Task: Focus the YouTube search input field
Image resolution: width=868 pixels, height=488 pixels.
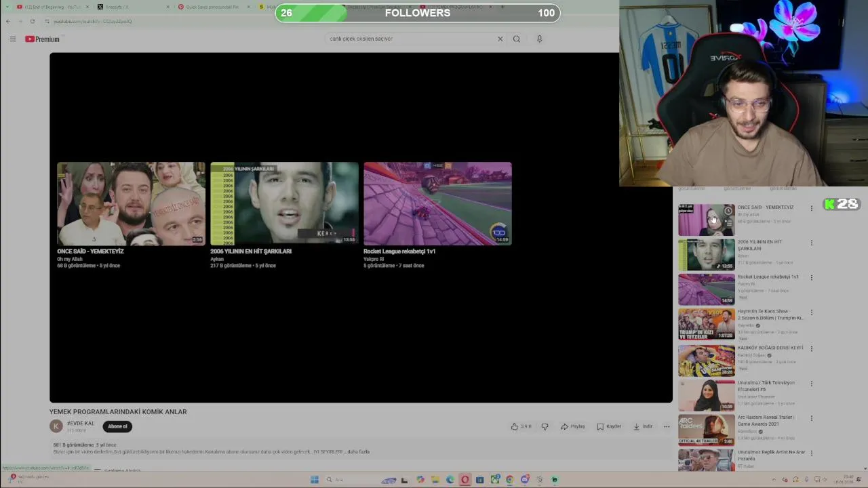Action: tap(410, 39)
